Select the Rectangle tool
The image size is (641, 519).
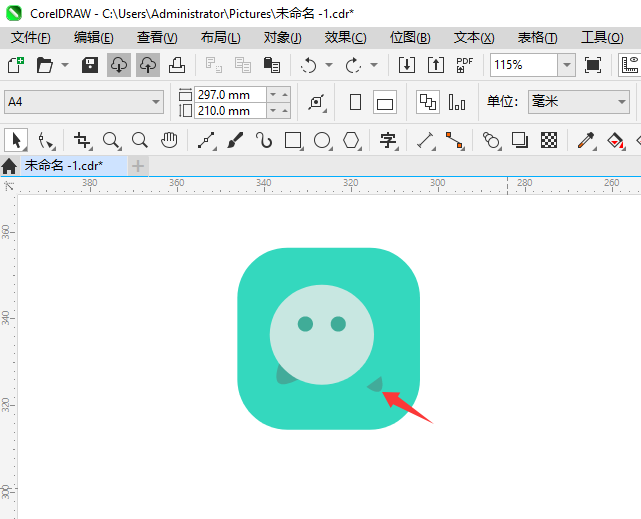(x=294, y=141)
